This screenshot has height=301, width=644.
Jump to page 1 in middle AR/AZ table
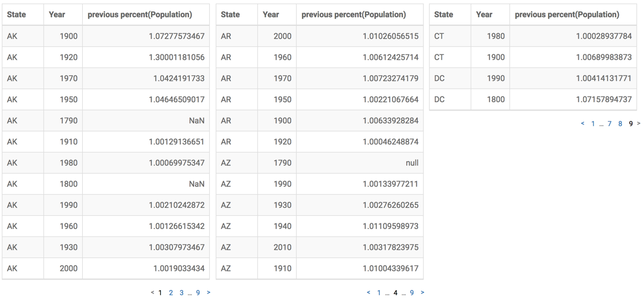[x=379, y=293]
